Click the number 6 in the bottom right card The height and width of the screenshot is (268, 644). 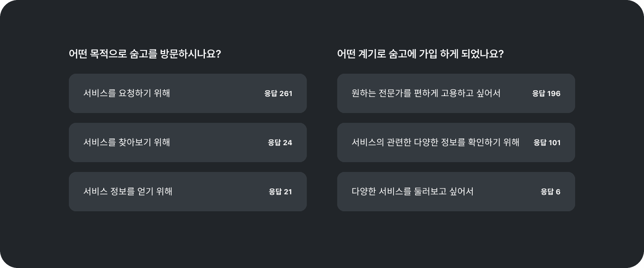tap(558, 192)
